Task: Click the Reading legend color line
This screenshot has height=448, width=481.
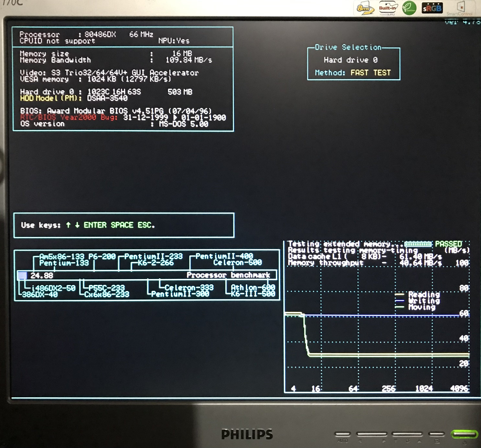Action: [x=399, y=295]
